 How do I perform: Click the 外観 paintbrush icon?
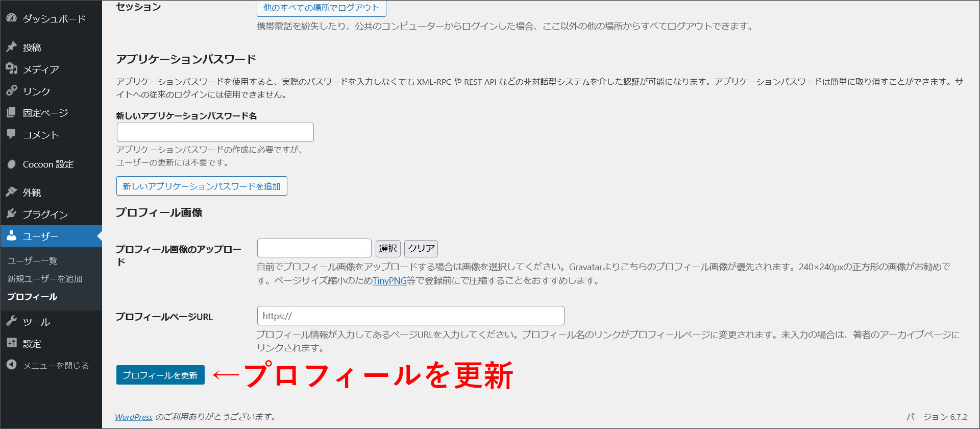pos(11,192)
